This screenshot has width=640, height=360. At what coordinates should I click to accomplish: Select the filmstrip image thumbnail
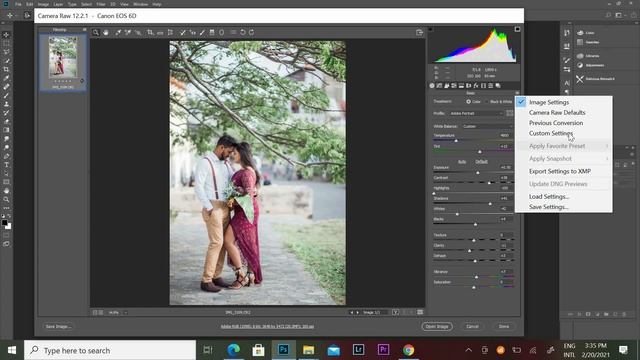pos(63,58)
